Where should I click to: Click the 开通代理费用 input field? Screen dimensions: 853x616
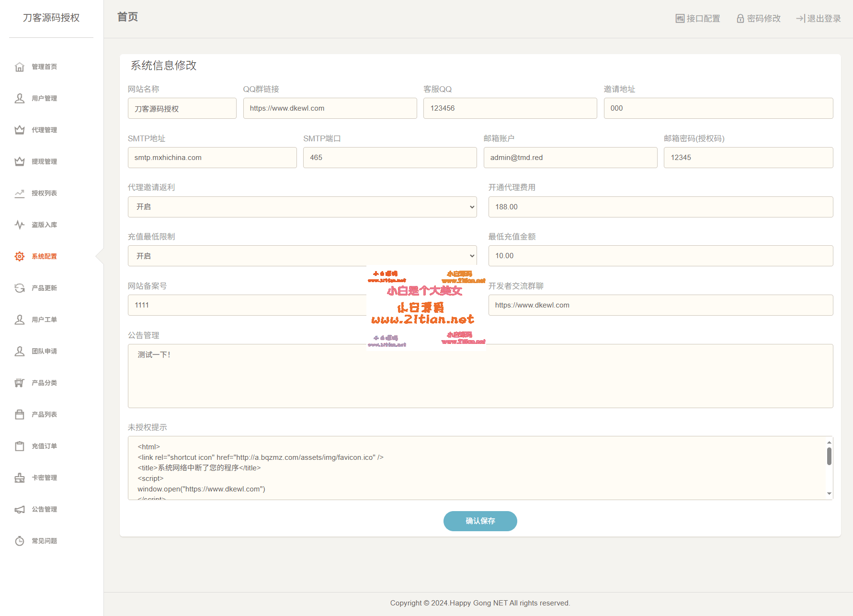[660, 207]
